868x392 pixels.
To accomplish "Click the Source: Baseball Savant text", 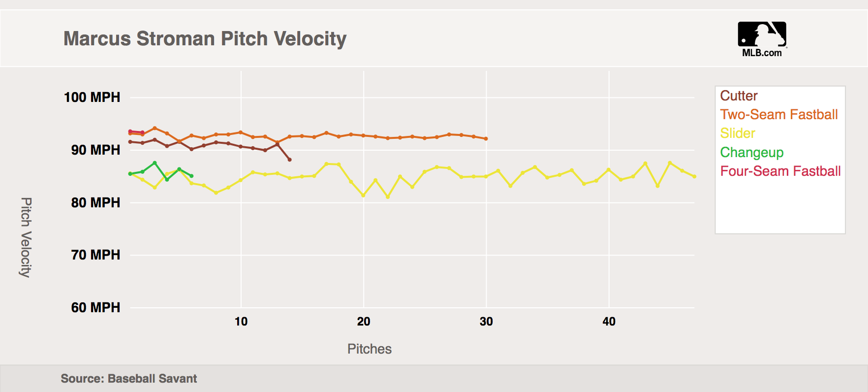I will tap(128, 378).
